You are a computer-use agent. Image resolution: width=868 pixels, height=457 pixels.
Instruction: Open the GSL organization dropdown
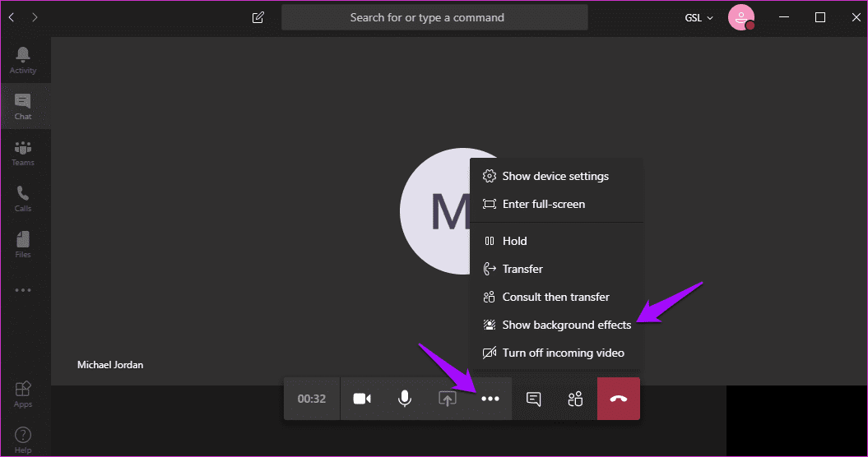pos(699,18)
